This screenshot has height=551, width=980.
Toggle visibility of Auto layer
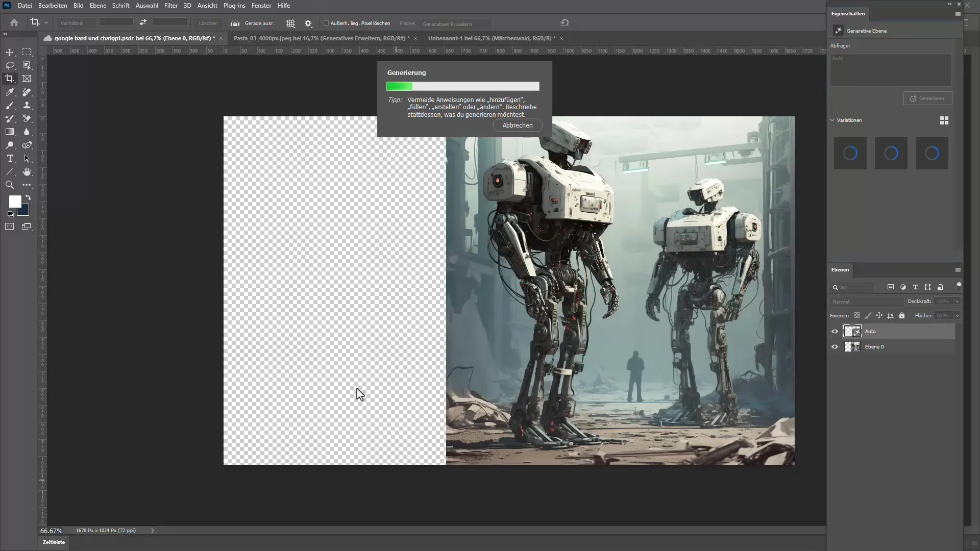835,331
